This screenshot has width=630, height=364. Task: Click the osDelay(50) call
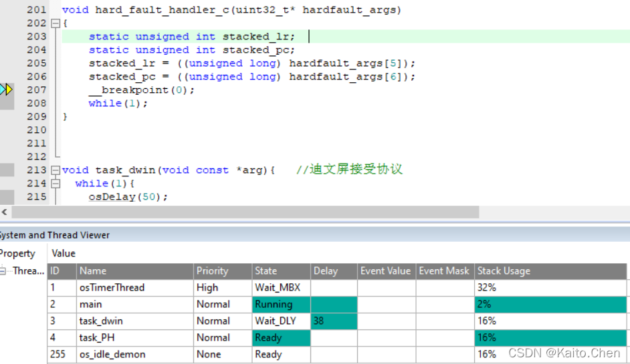point(128,197)
